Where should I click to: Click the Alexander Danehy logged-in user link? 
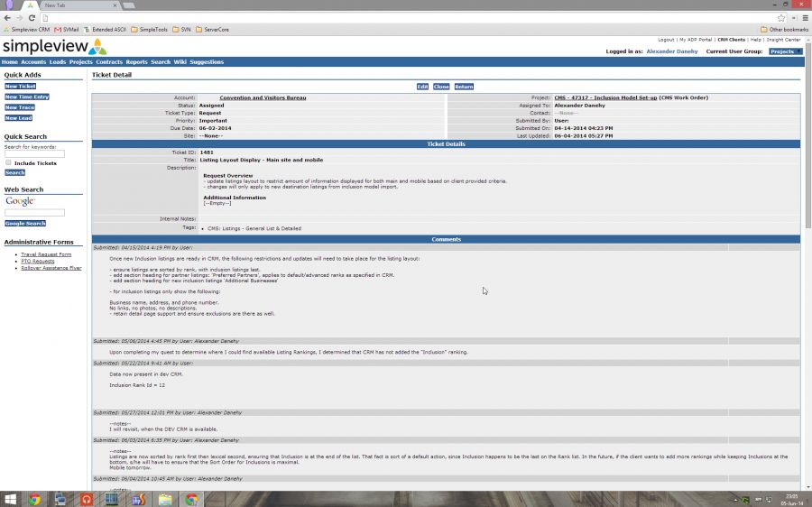pos(671,51)
